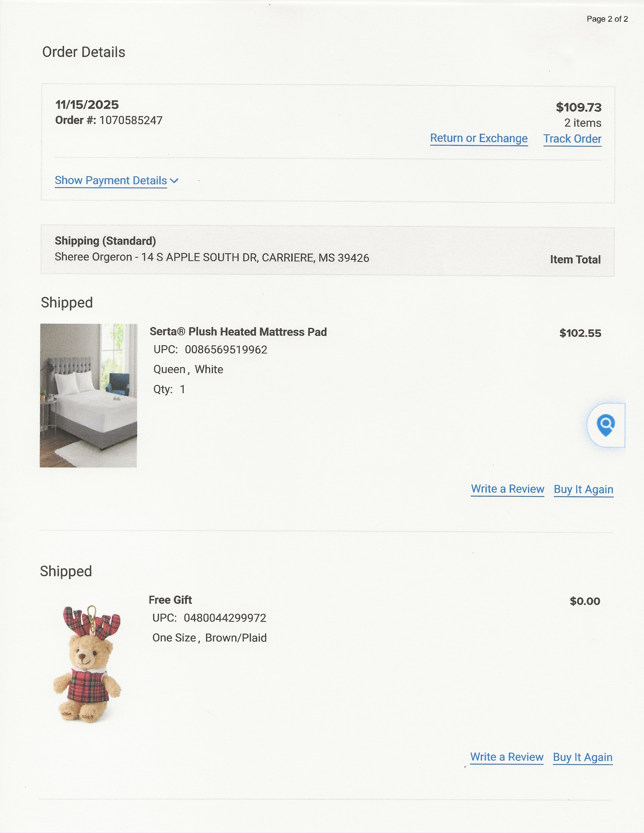Click the mattress pad UPC number

pos(226,350)
